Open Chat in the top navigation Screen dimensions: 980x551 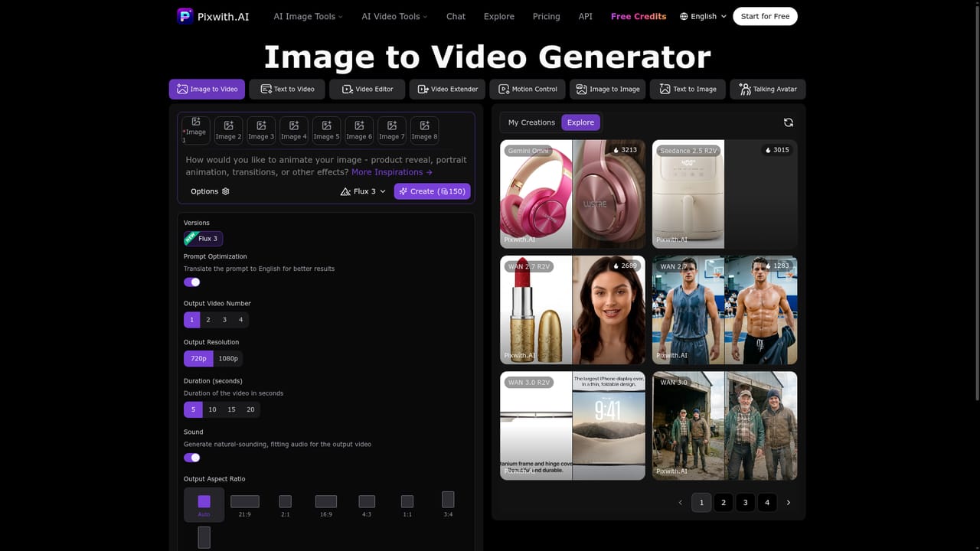[456, 16]
